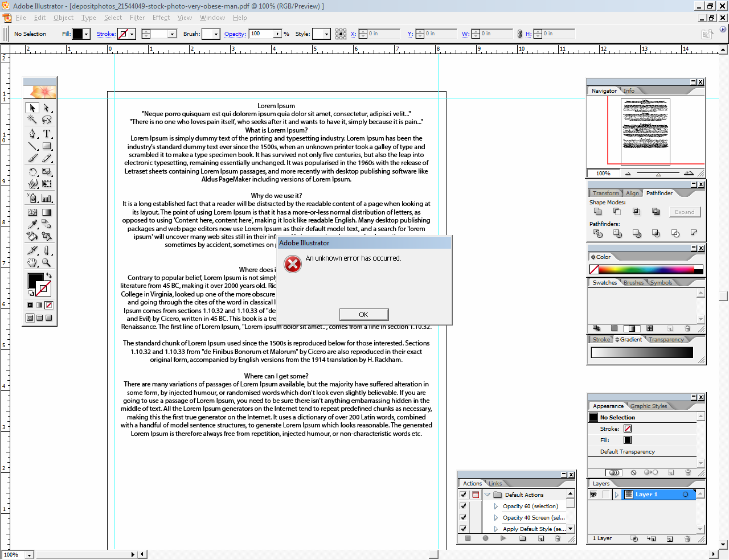Click OK in the error dialog
Screen dimensions: 729x560
[x=363, y=314]
